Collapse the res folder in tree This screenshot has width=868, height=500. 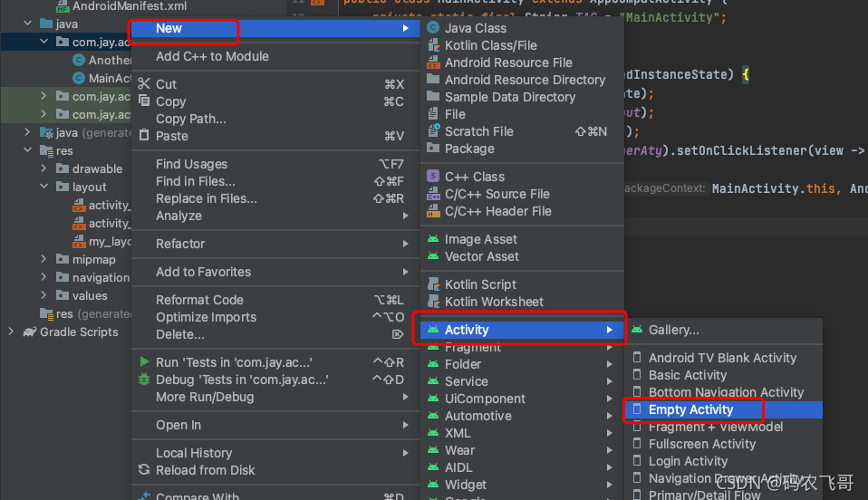28,150
